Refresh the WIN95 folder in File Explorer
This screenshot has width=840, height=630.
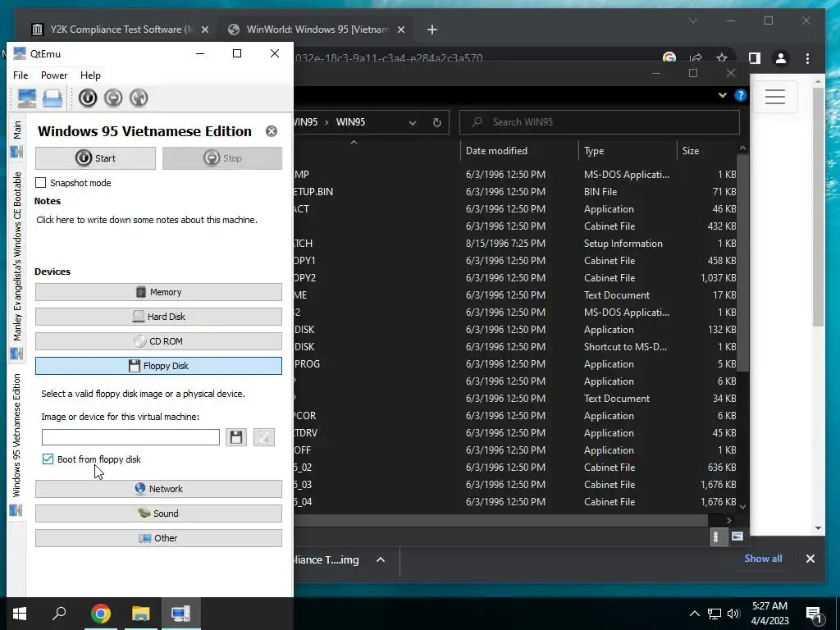(x=437, y=123)
